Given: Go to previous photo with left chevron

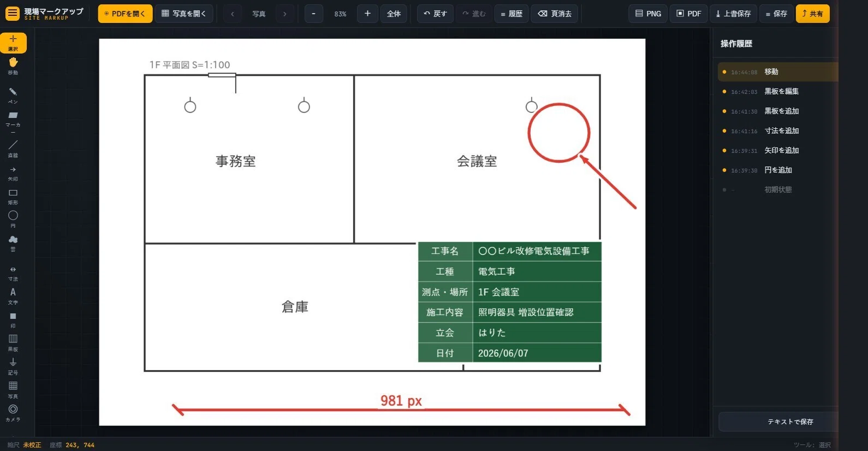Looking at the screenshot, I should [233, 14].
